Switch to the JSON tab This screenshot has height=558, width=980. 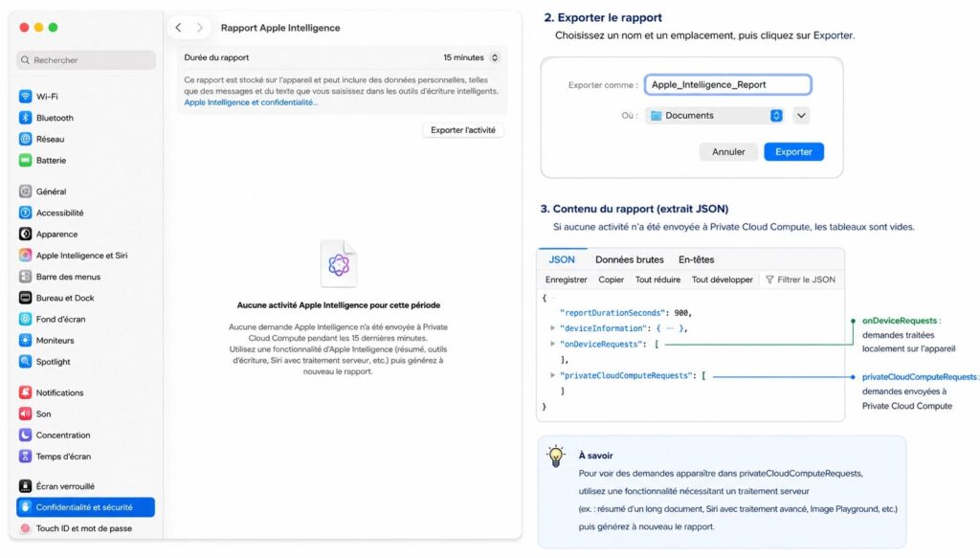click(x=561, y=259)
